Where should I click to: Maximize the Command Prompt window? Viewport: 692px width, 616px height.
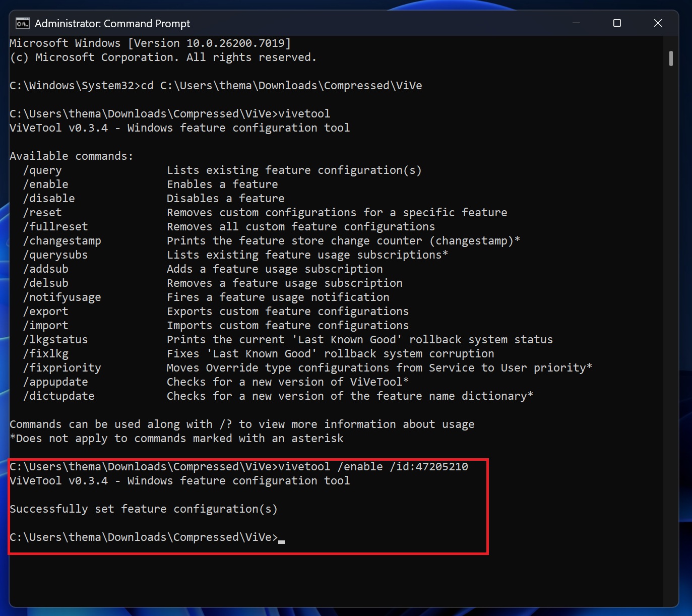617,23
